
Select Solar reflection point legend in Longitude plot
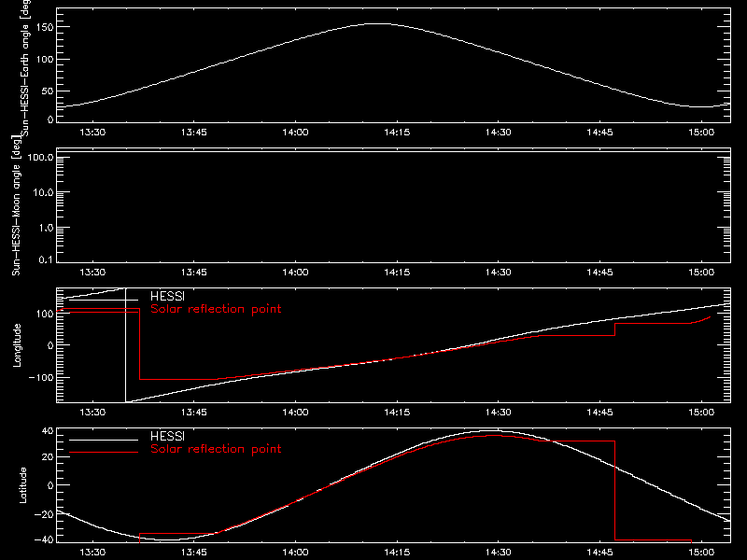216,309
